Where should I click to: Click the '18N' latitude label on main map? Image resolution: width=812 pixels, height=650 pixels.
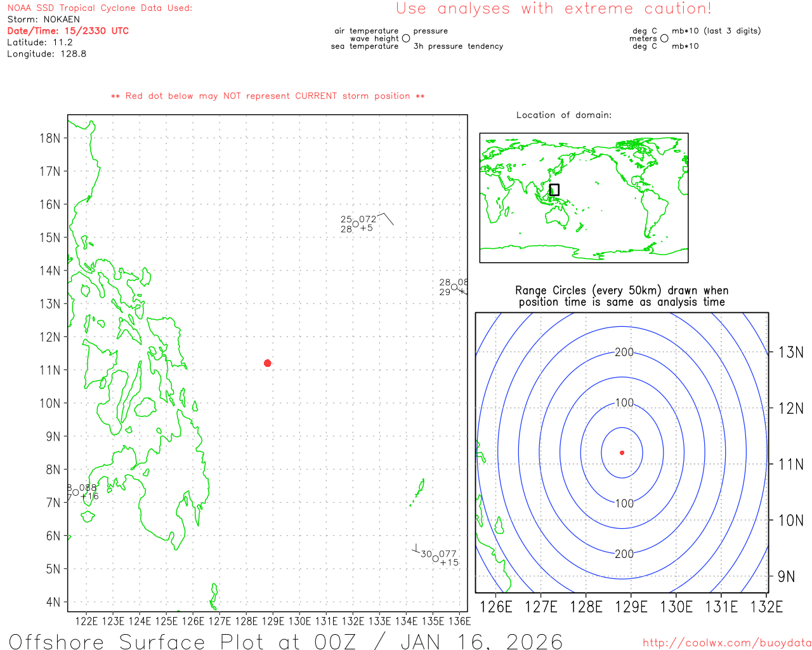tap(50, 138)
